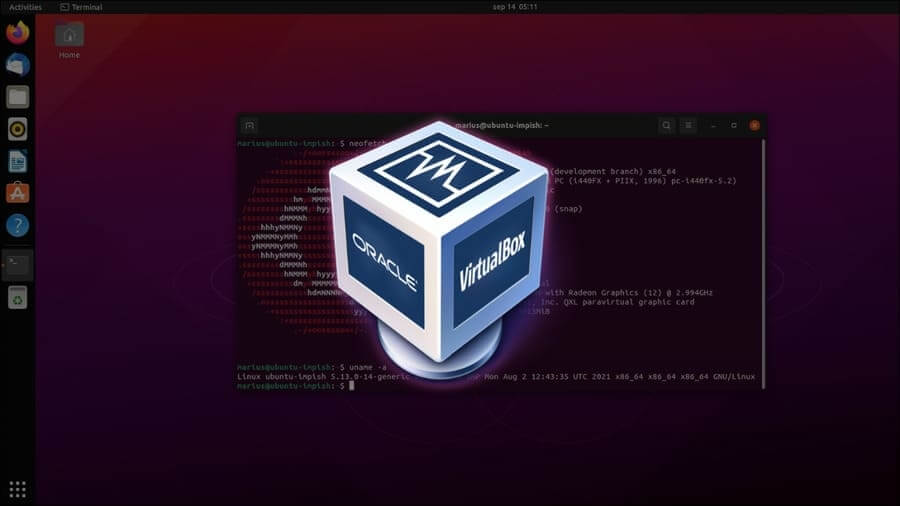
Task: Open the Trash from the dock
Action: (x=17, y=296)
